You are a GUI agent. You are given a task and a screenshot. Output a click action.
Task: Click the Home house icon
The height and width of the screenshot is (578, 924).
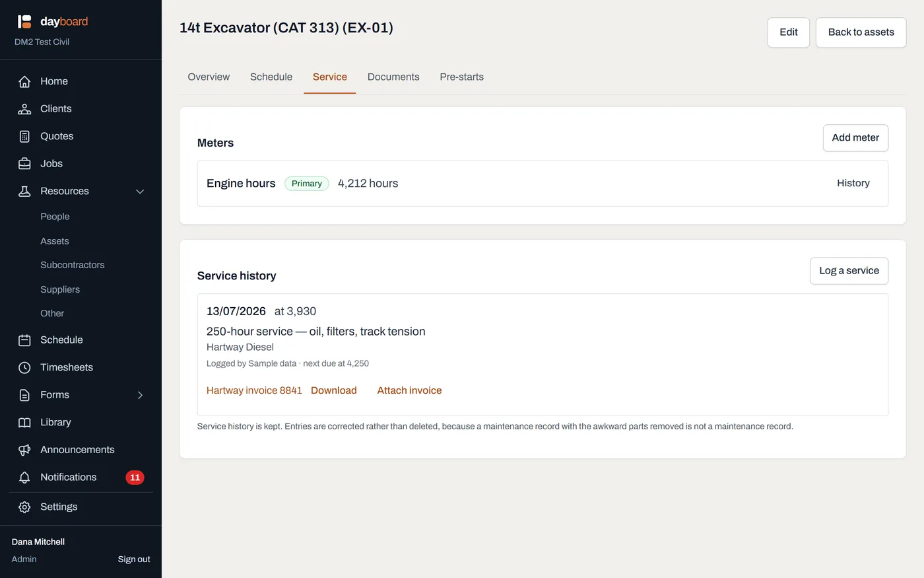(x=24, y=81)
